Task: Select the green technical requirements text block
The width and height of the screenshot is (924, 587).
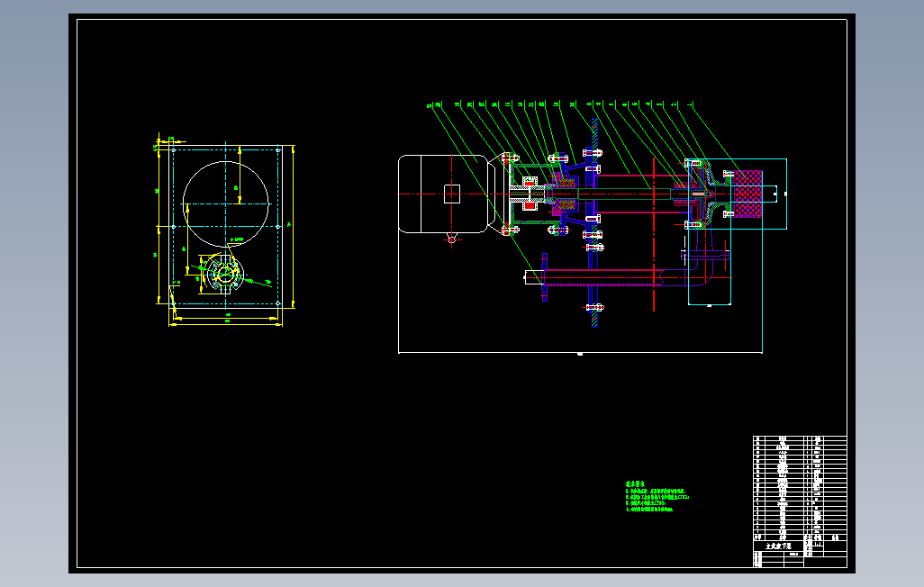Action: click(x=657, y=496)
